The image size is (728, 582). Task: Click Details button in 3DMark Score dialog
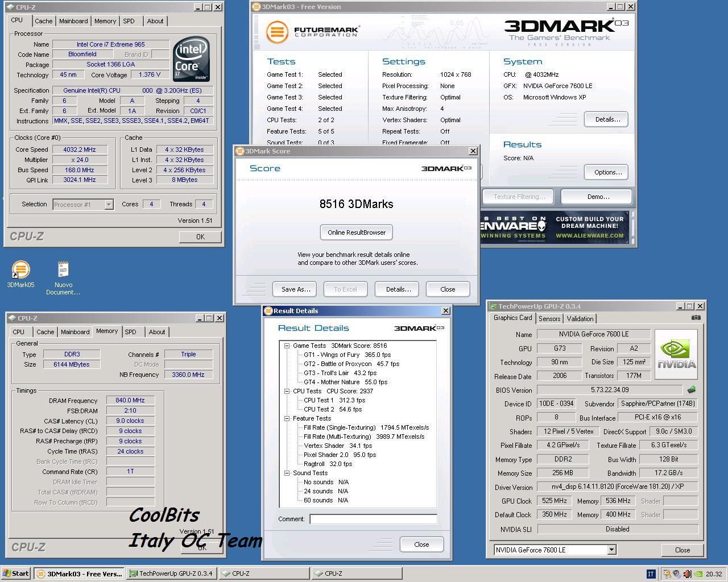tap(398, 289)
